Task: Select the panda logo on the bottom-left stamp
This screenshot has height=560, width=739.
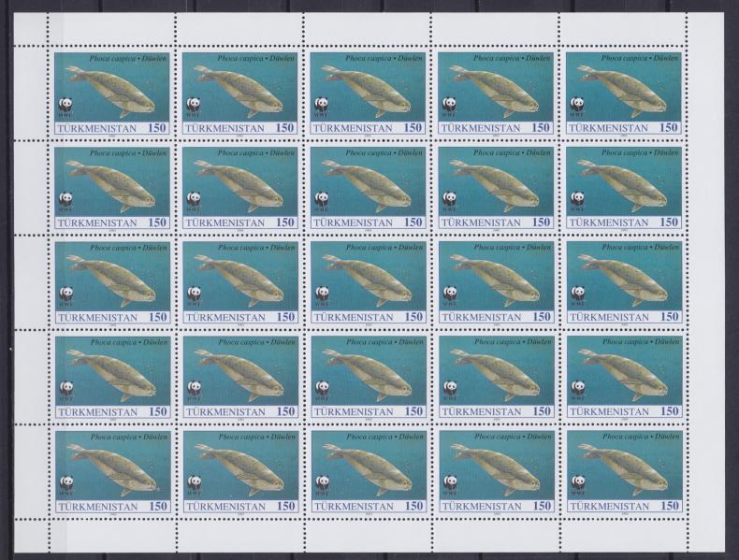Action: click(x=65, y=482)
